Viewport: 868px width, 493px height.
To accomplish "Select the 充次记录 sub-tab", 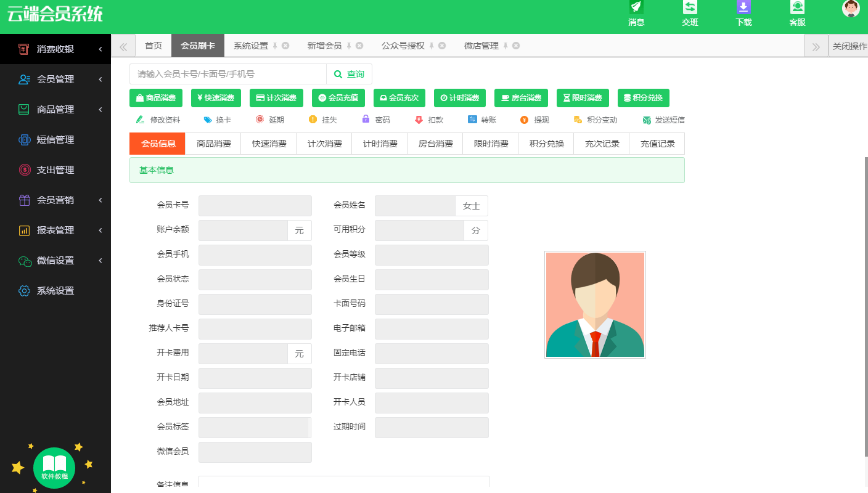I will click(x=602, y=144).
